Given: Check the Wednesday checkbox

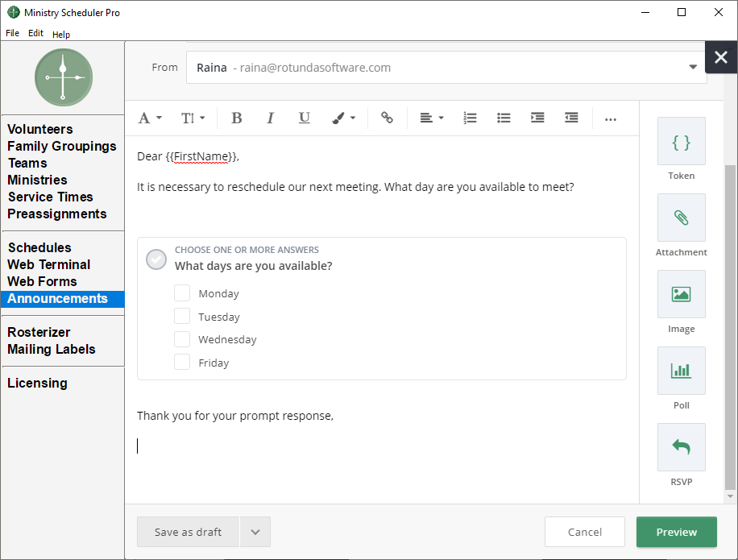Looking at the screenshot, I should [182, 339].
